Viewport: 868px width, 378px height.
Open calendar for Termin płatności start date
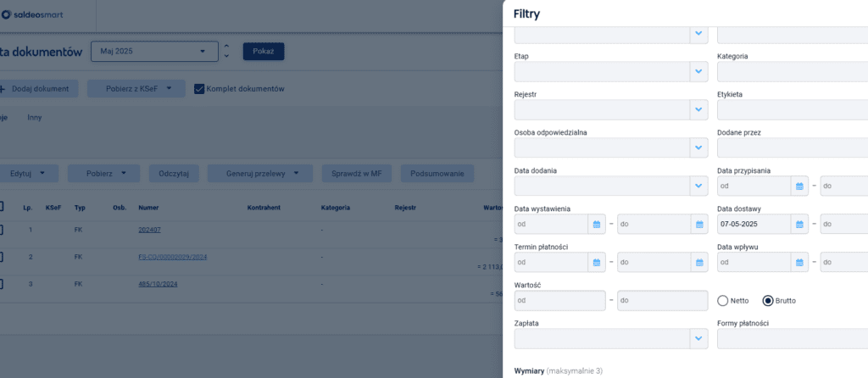596,263
